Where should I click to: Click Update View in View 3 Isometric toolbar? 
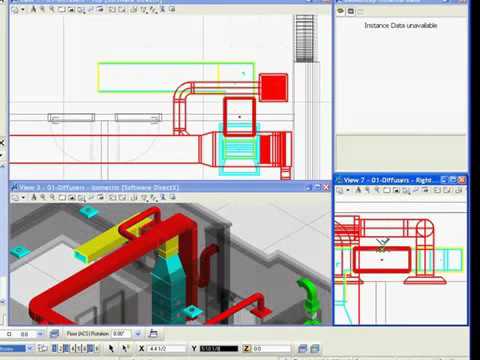click(33, 198)
